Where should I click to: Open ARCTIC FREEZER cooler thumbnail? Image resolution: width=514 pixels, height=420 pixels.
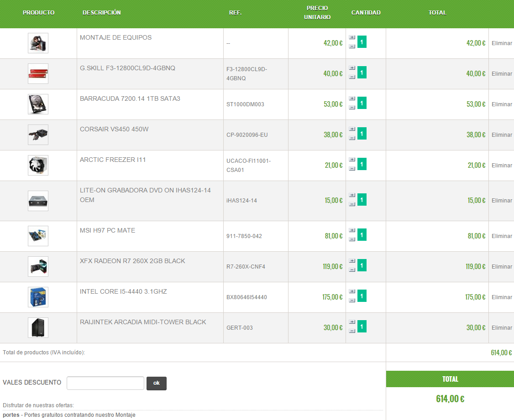click(38, 166)
